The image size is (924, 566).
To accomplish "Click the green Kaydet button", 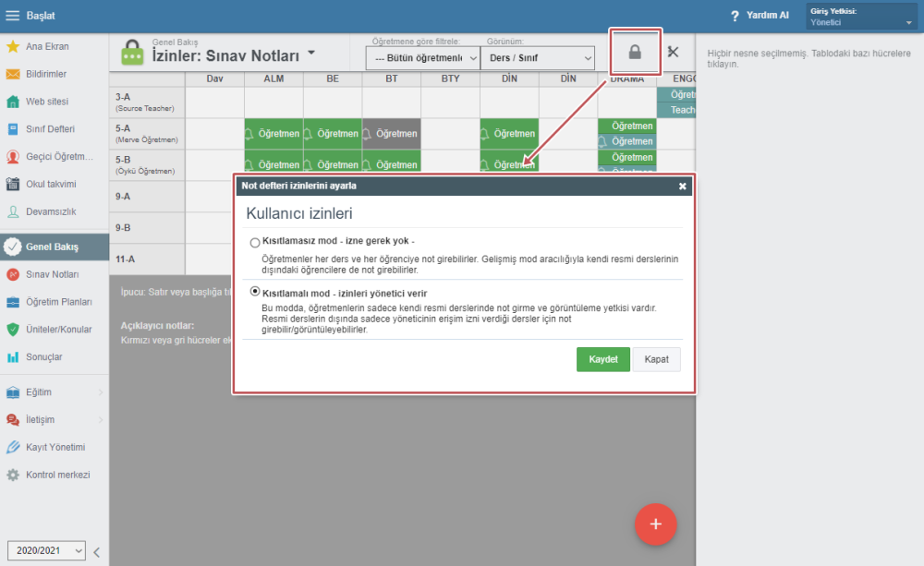I will point(602,359).
